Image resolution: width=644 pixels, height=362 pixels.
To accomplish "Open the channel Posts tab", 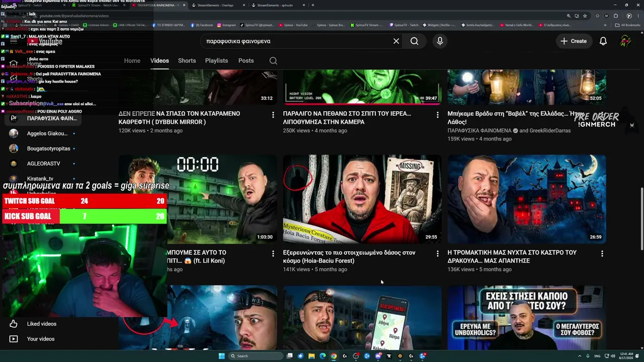I will [246, 61].
